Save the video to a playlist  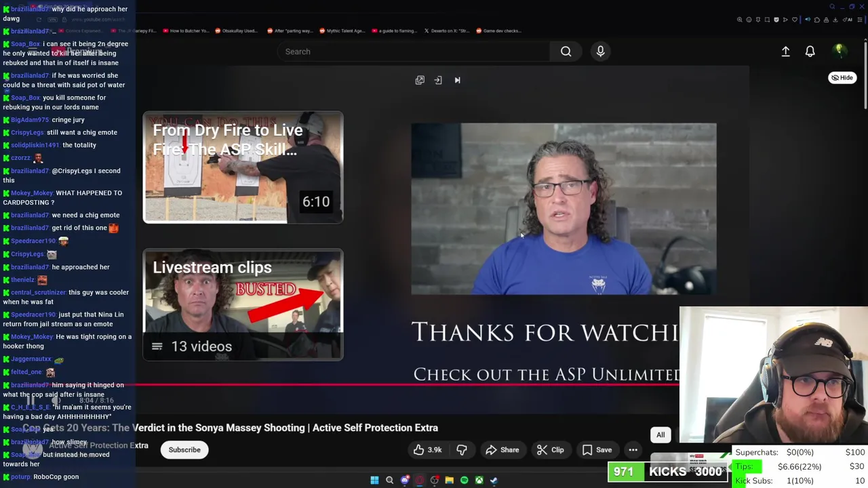[x=597, y=449]
